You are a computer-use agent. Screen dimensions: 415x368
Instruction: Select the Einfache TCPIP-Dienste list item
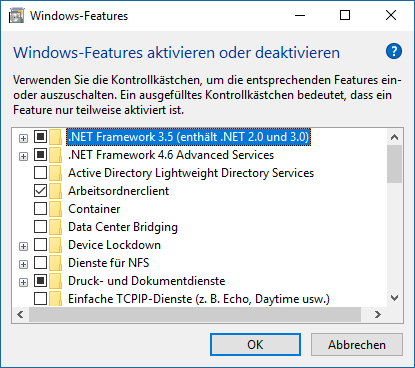tap(199, 299)
